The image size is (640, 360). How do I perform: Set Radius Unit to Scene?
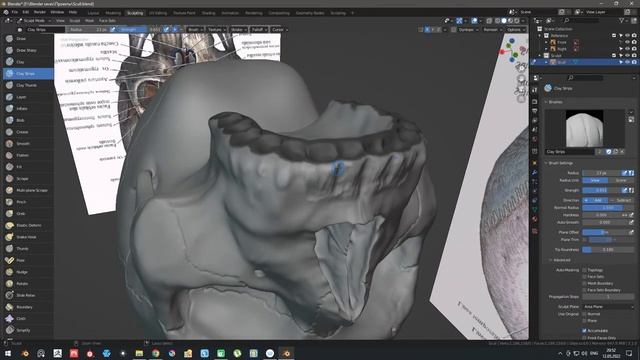pos(621,180)
